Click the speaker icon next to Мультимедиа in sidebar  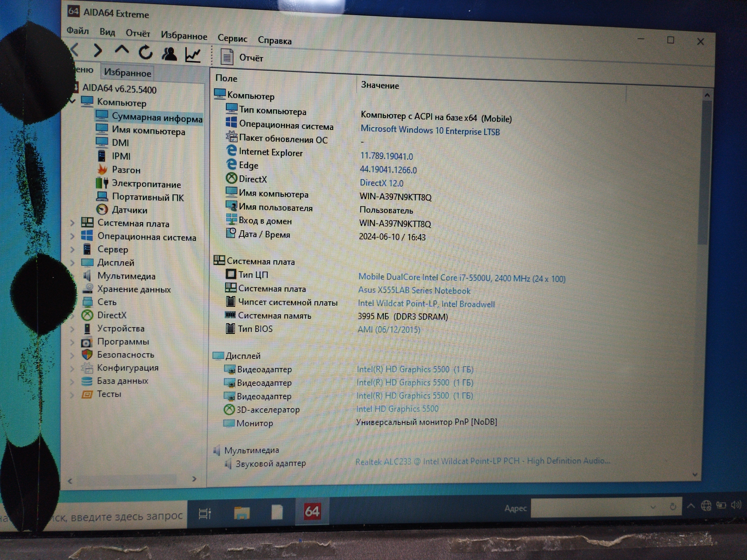pyautogui.click(x=87, y=276)
